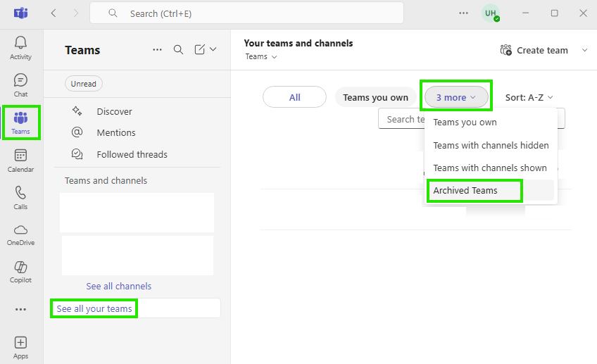Screen dimensions: 597x364
Task: Open the See all your teams link
Action: coord(94,308)
